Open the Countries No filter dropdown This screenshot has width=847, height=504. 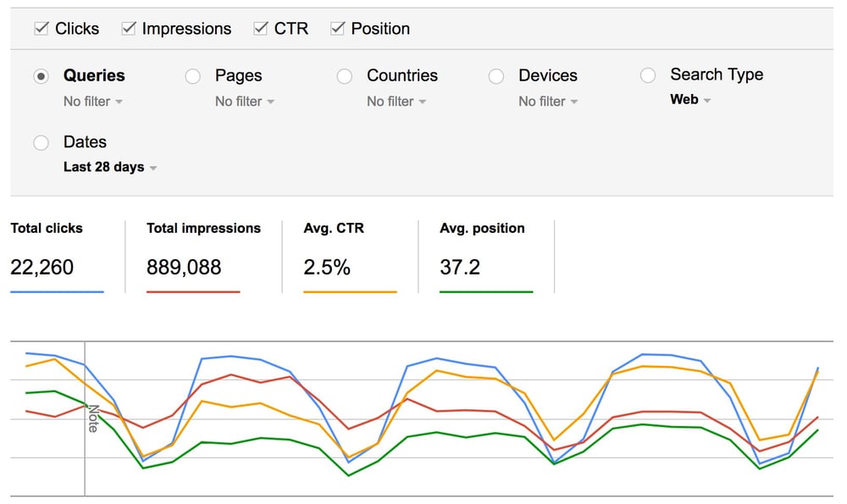tap(396, 102)
